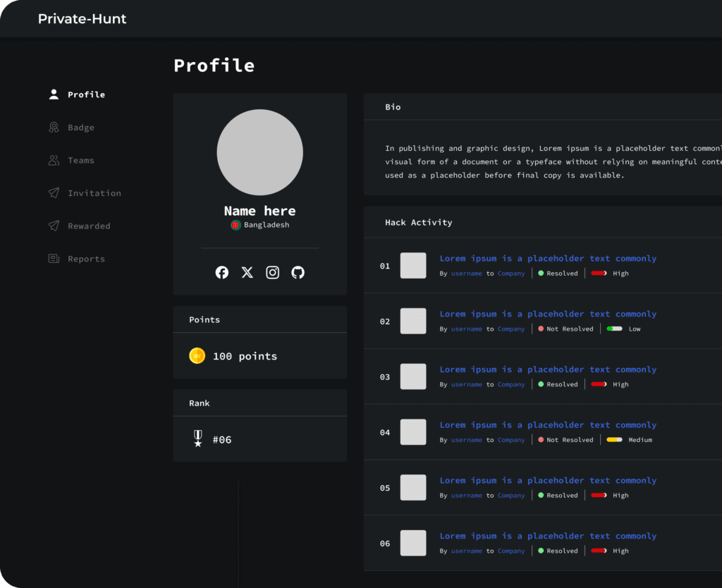Click the green Low severity bar, activity 02

tap(614, 329)
